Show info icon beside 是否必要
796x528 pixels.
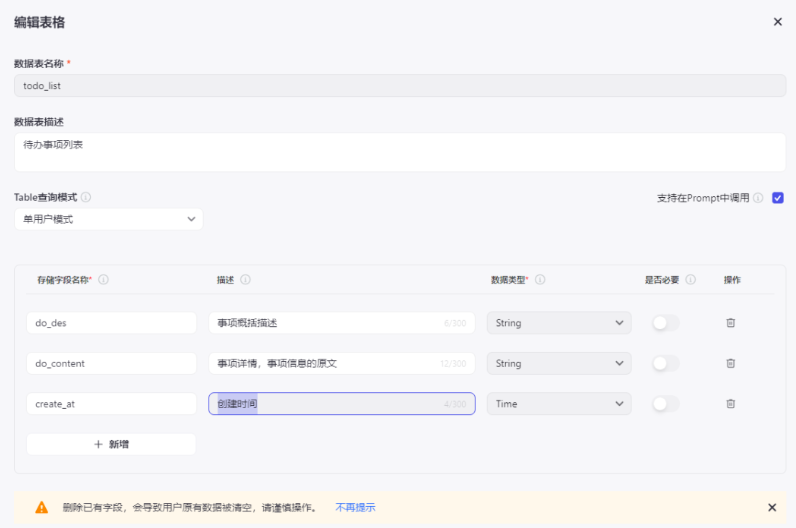690,280
